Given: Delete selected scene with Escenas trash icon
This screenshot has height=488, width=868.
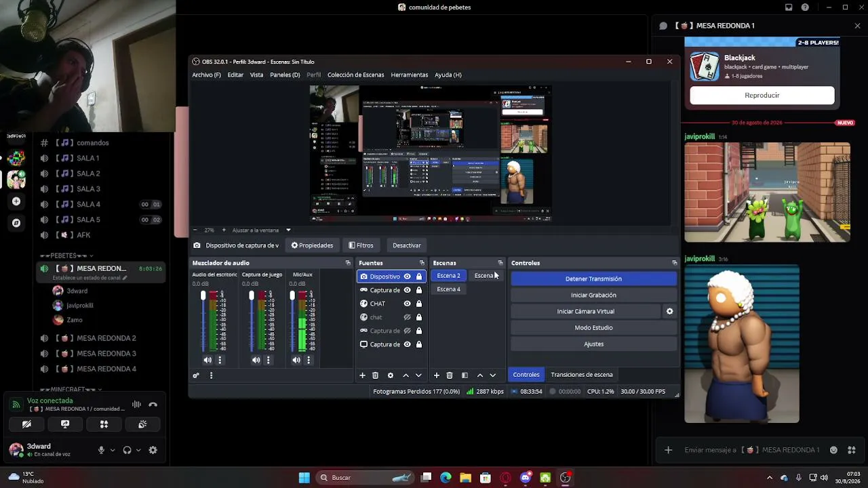Looking at the screenshot, I should [x=449, y=375].
